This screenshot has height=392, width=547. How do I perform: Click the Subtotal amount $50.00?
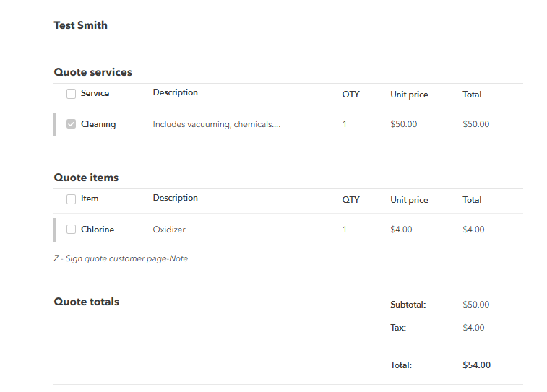tap(475, 305)
